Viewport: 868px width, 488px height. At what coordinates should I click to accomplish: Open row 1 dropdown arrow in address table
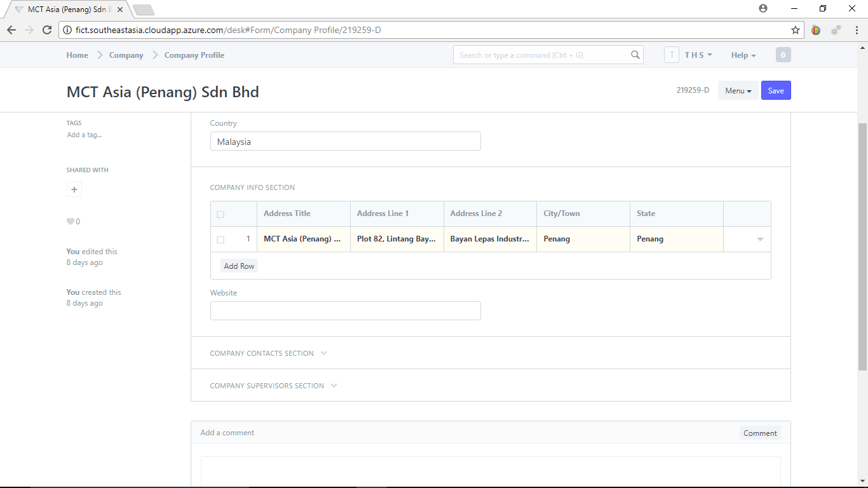760,240
